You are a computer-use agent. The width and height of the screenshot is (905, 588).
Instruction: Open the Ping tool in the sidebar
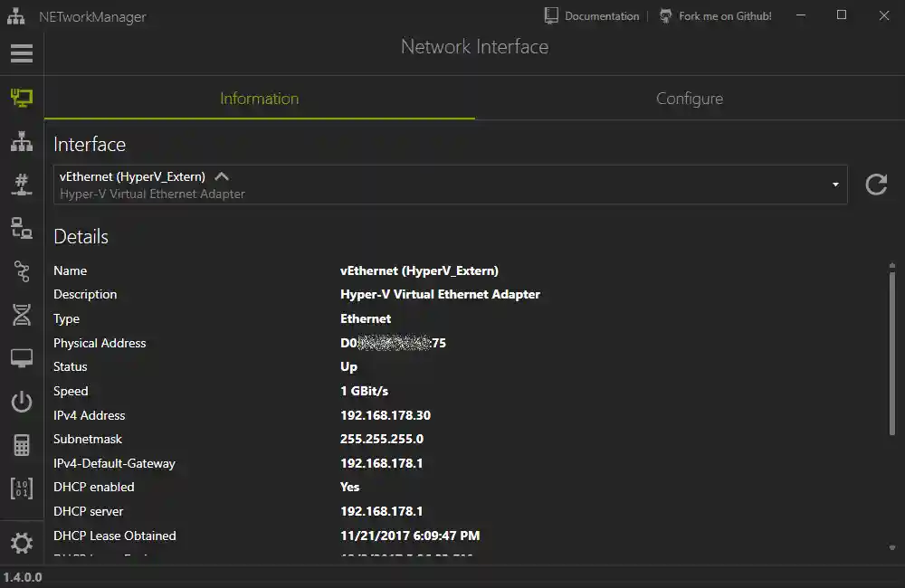pyautogui.click(x=21, y=228)
